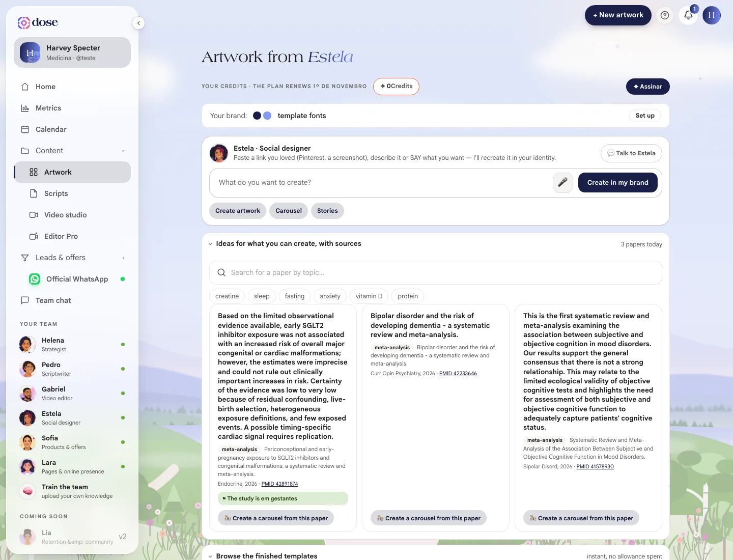This screenshot has width=733, height=560.
Task: Focus the What do you want to create field
Action: pyautogui.click(x=381, y=182)
